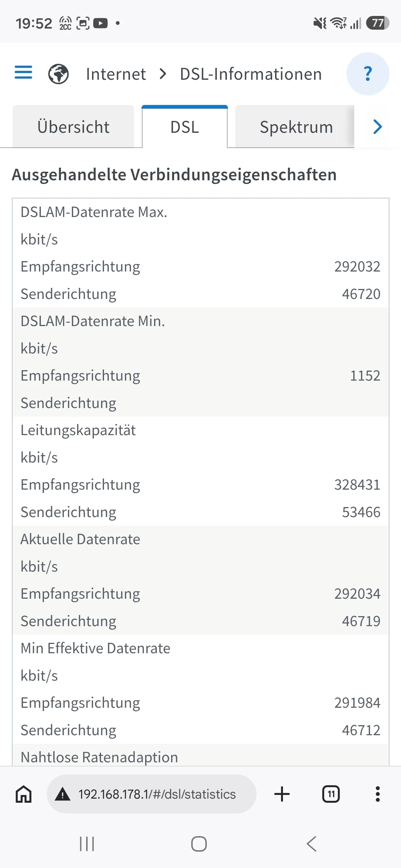Select the DSL tab
The width and height of the screenshot is (401, 868).
(x=185, y=127)
